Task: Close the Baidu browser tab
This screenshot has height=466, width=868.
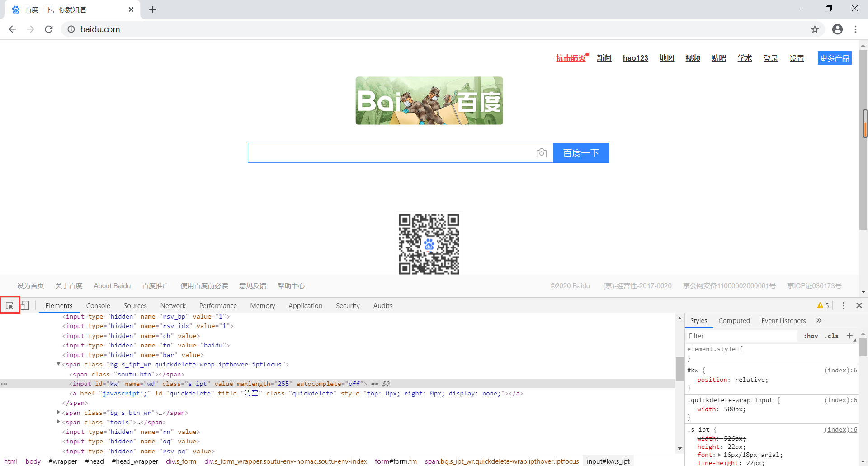Action: (x=131, y=10)
